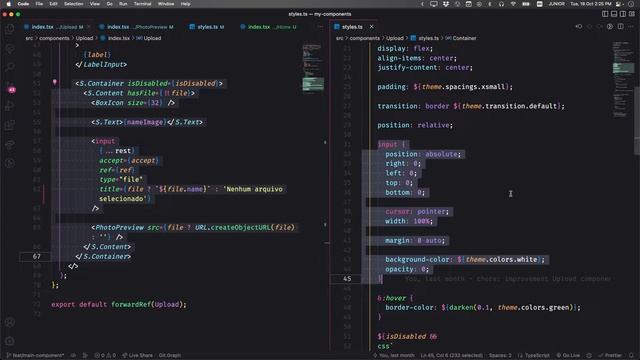
Task: Click Prettier in the status bar
Action: tap(610, 355)
